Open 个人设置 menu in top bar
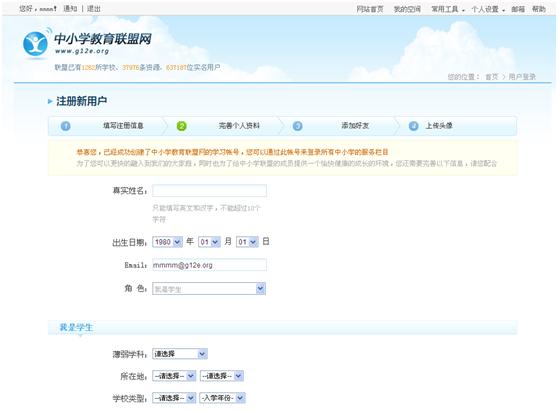558x412 pixels. click(x=488, y=9)
